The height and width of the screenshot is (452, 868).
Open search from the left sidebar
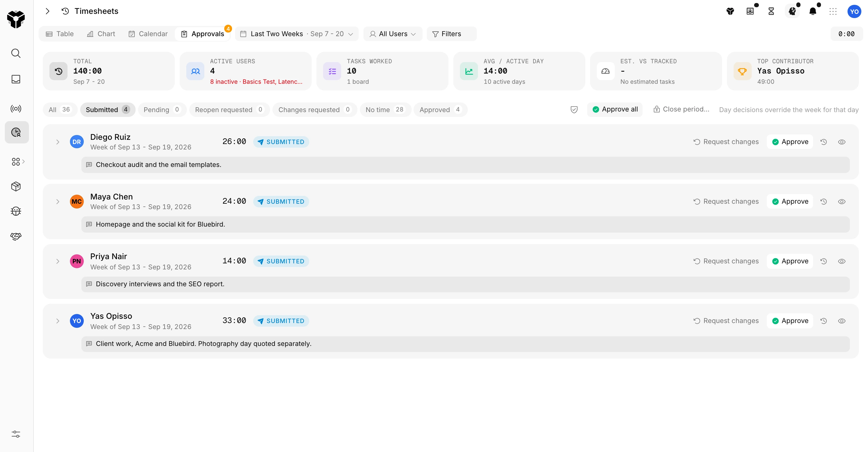point(16,53)
